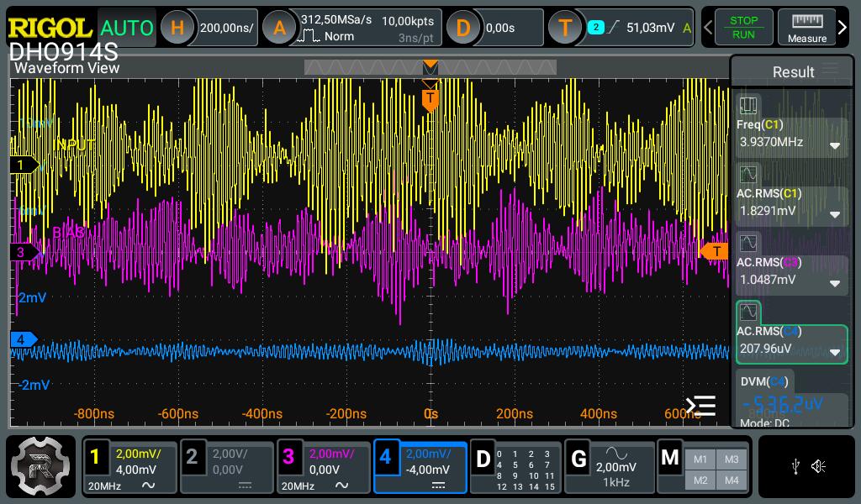The height and width of the screenshot is (504, 861).
Task: Click the AC.RMS(C4) waveform icon
Action: click(747, 312)
